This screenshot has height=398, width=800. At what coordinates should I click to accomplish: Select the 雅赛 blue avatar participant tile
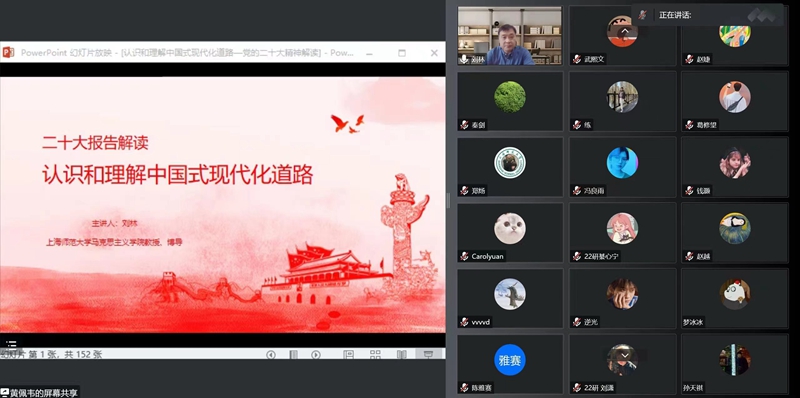(510, 364)
